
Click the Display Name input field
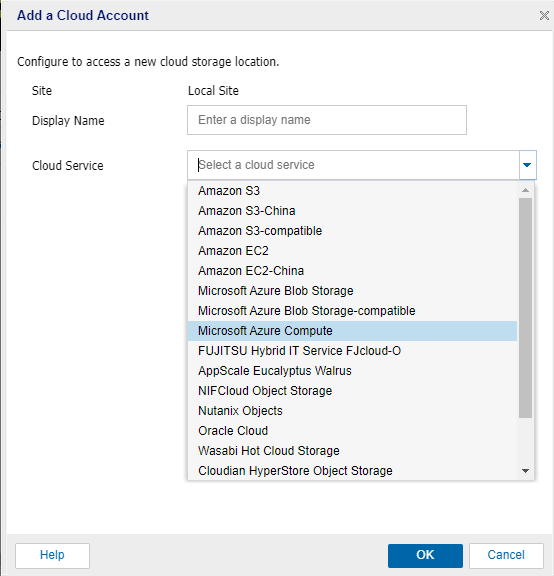(327, 120)
